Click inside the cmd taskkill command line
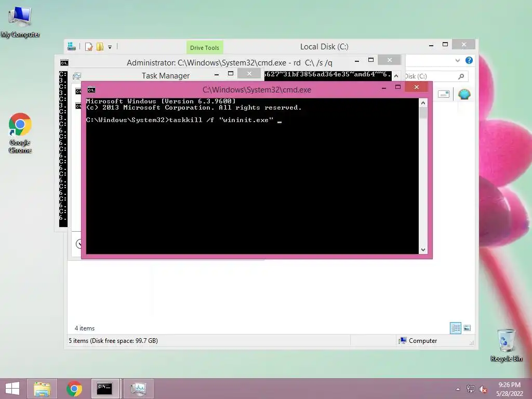The height and width of the screenshot is (399, 532). 183,120
